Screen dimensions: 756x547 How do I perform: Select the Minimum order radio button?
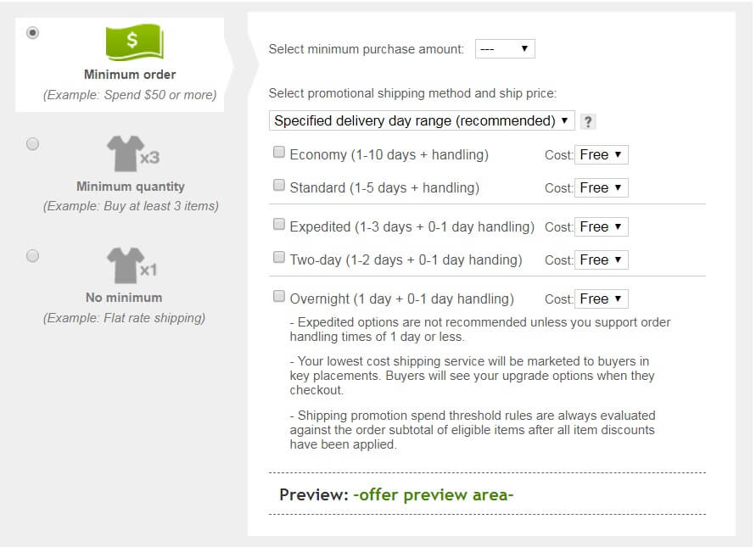(32, 33)
